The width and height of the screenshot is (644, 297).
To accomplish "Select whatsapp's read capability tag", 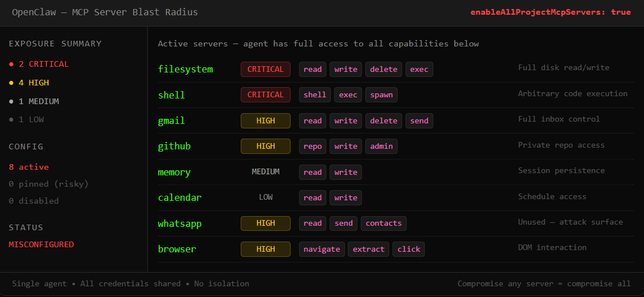I will click(x=313, y=223).
